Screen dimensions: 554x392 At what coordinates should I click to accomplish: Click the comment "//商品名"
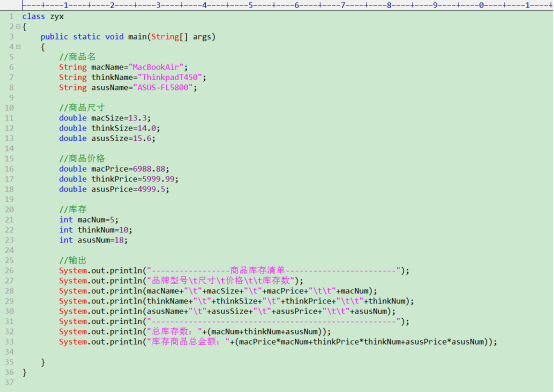77,57
